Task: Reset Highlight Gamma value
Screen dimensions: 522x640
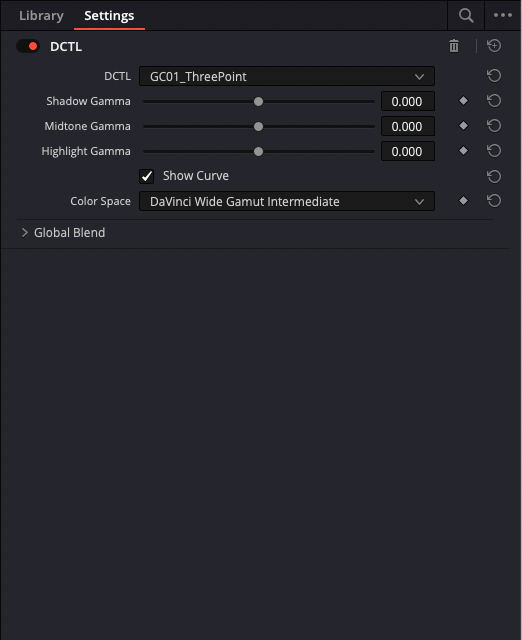Action: pyautogui.click(x=494, y=151)
